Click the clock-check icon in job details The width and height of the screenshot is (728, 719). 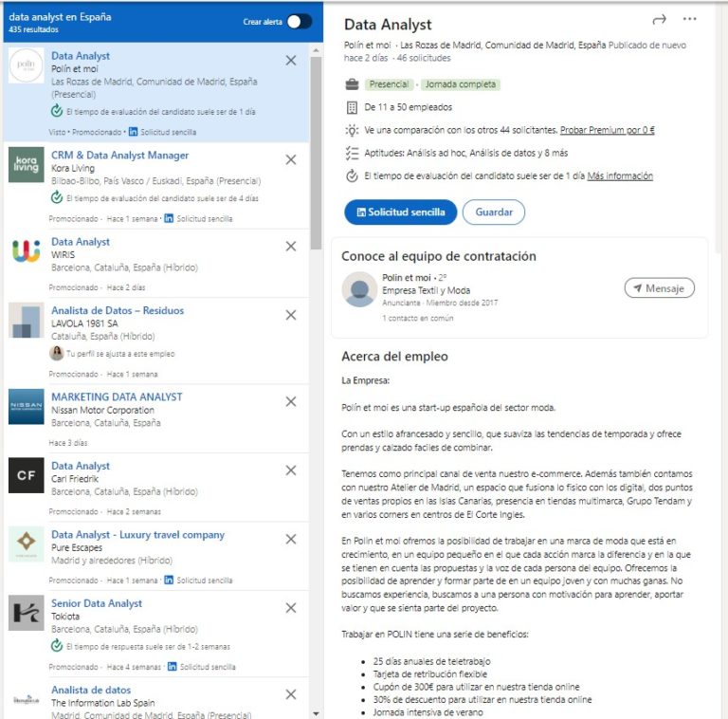[352, 176]
